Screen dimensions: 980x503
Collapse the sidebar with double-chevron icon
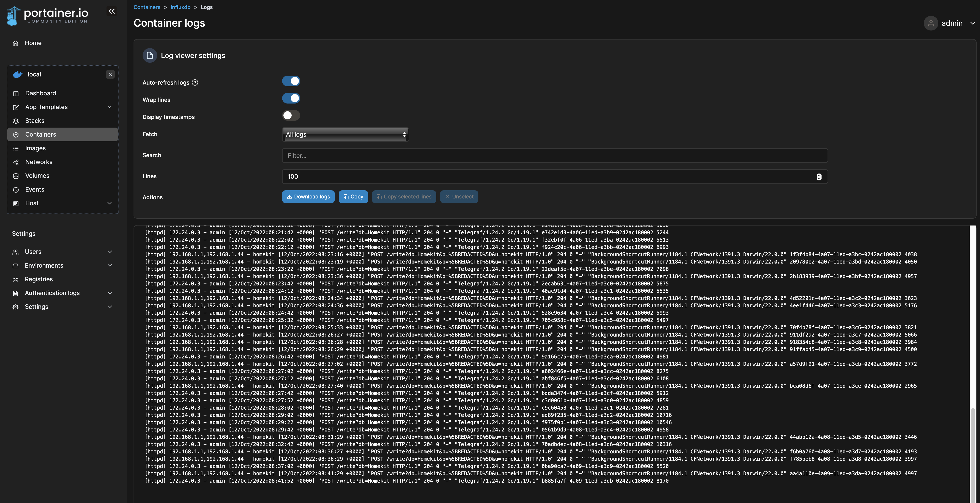(x=111, y=11)
